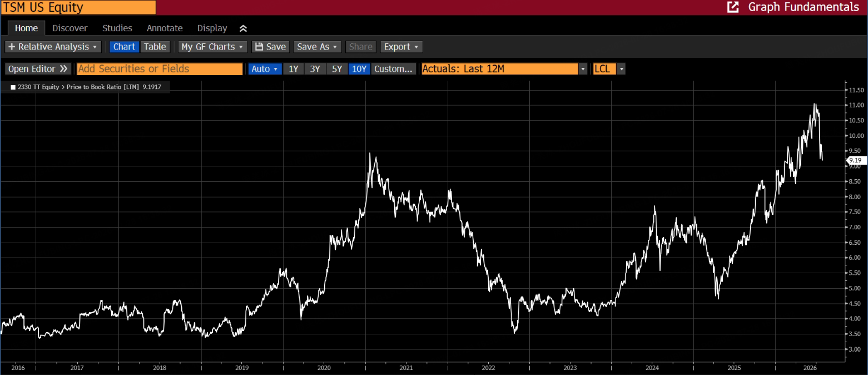The width and height of the screenshot is (868, 375).
Task: Go to the Annotate tab
Action: point(165,28)
